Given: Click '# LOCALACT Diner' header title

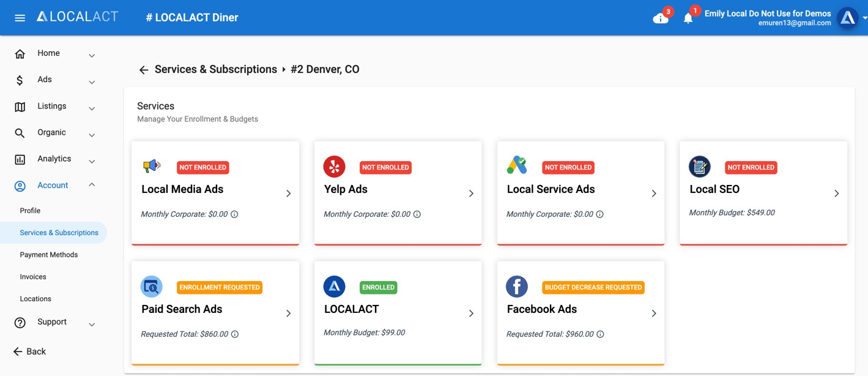Looking at the screenshot, I should coord(192,18).
